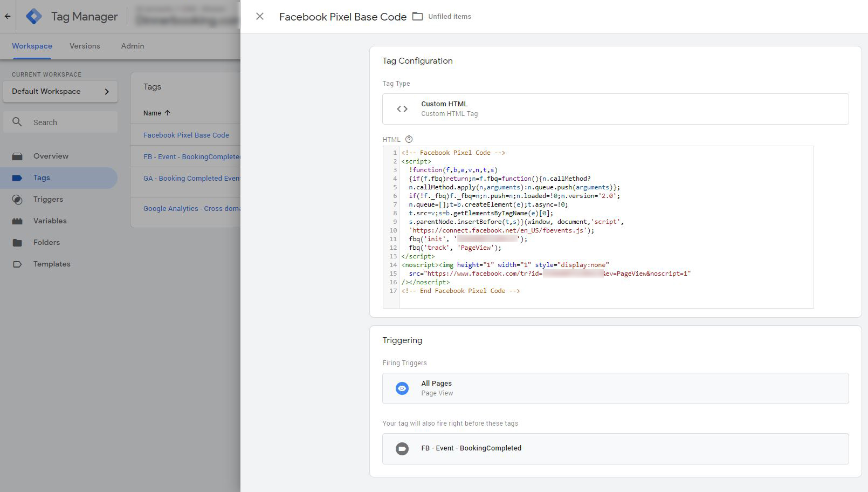The width and height of the screenshot is (868, 492).
Task: Click the Name column header
Action: [152, 113]
